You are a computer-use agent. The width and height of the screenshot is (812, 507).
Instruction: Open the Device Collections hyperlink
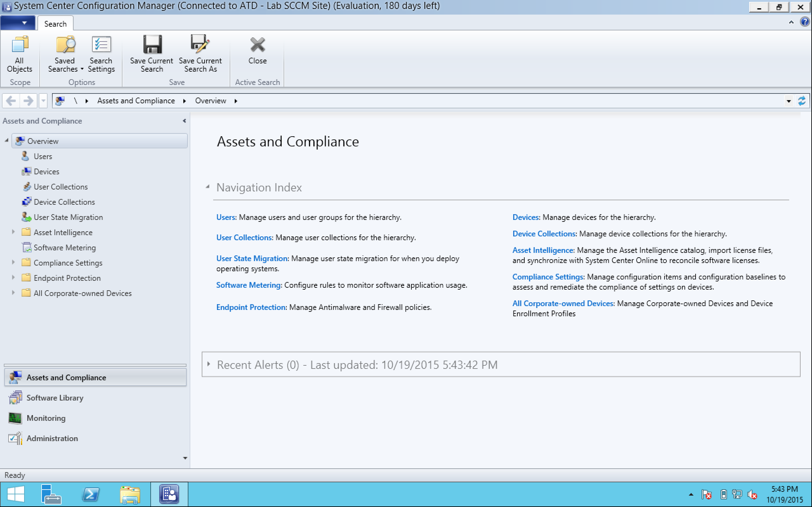544,234
